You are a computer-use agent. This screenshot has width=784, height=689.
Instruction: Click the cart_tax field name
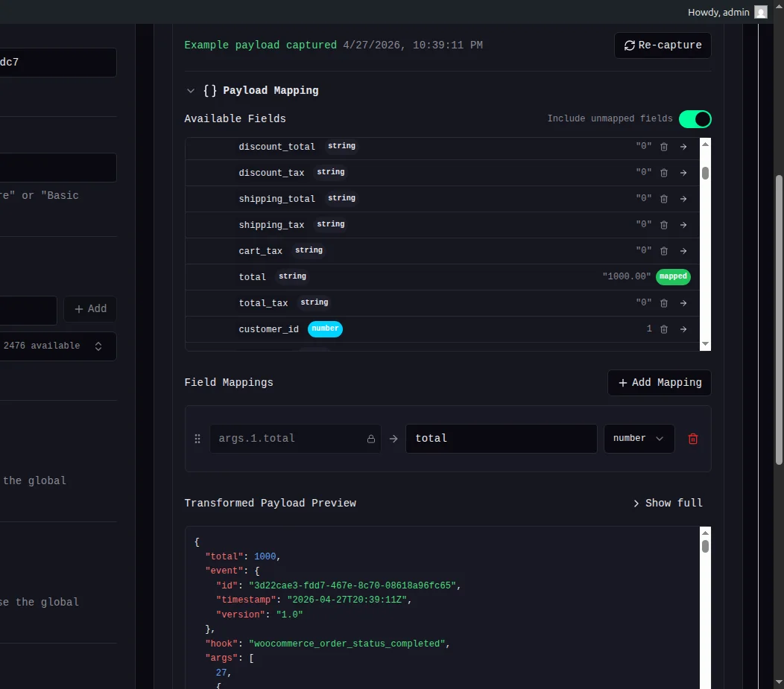point(261,251)
